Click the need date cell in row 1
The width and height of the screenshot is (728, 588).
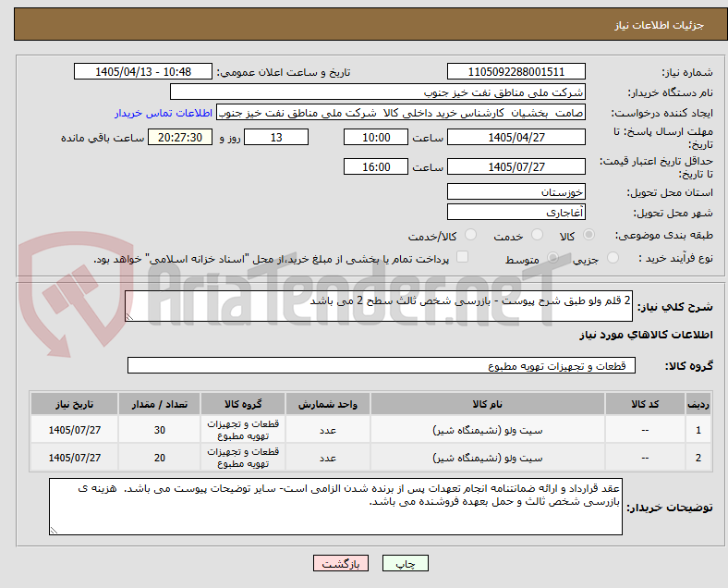coord(74,430)
